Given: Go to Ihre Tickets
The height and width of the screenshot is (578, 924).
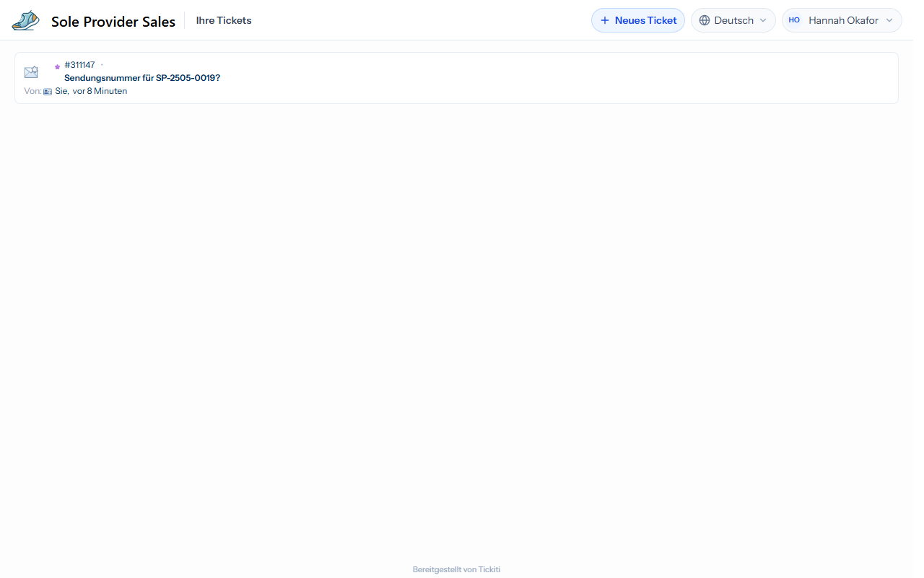Looking at the screenshot, I should 224,20.
